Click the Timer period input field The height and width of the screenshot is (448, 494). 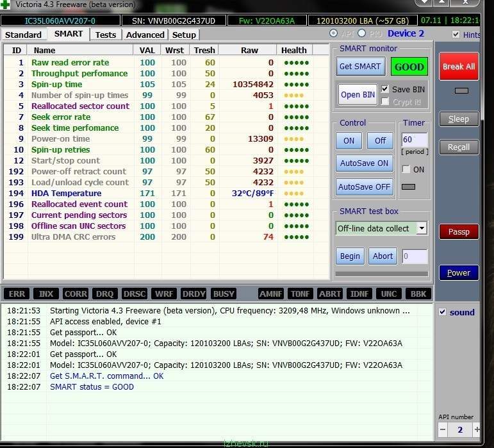[x=414, y=140]
